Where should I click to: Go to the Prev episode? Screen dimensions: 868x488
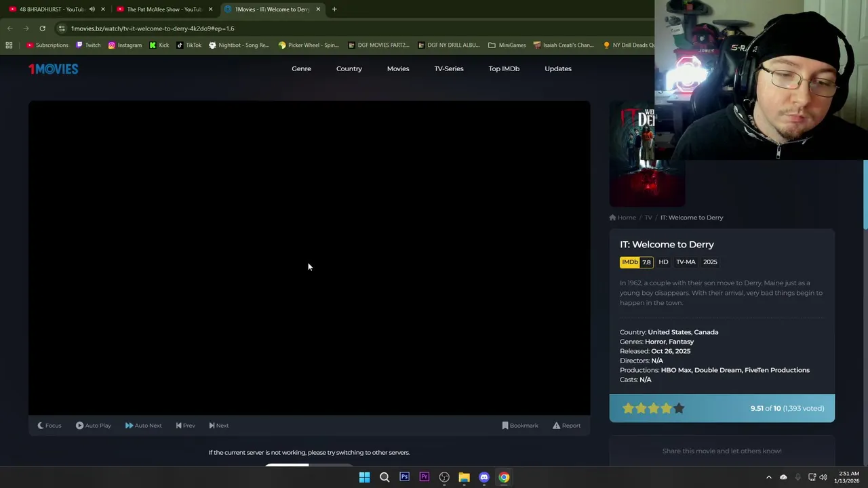click(x=185, y=426)
